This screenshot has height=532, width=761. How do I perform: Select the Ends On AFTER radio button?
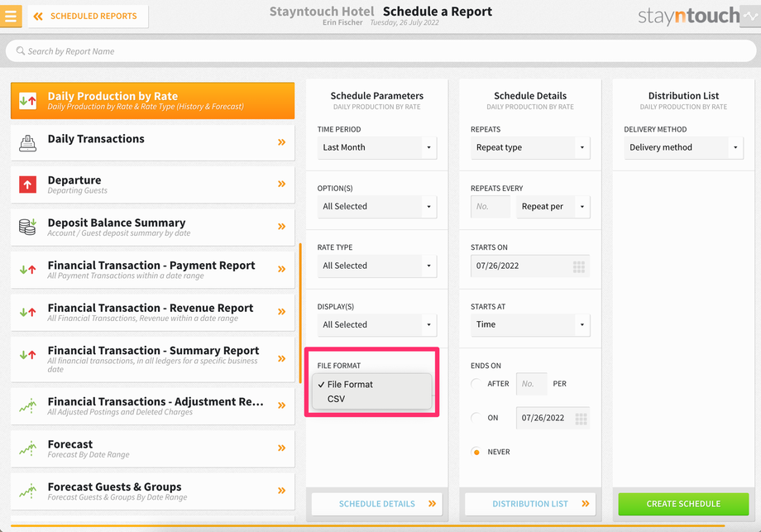click(476, 383)
